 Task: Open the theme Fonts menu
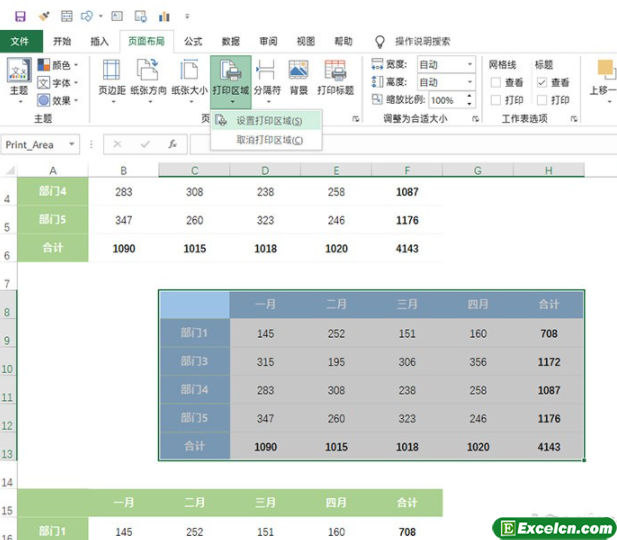pyautogui.click(x=58, y=83)
